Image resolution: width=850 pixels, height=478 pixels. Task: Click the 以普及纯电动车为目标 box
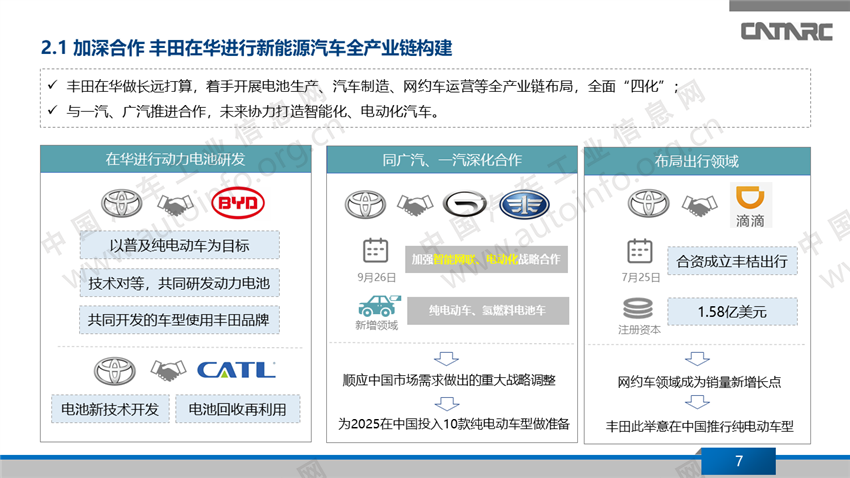point(180,246)
